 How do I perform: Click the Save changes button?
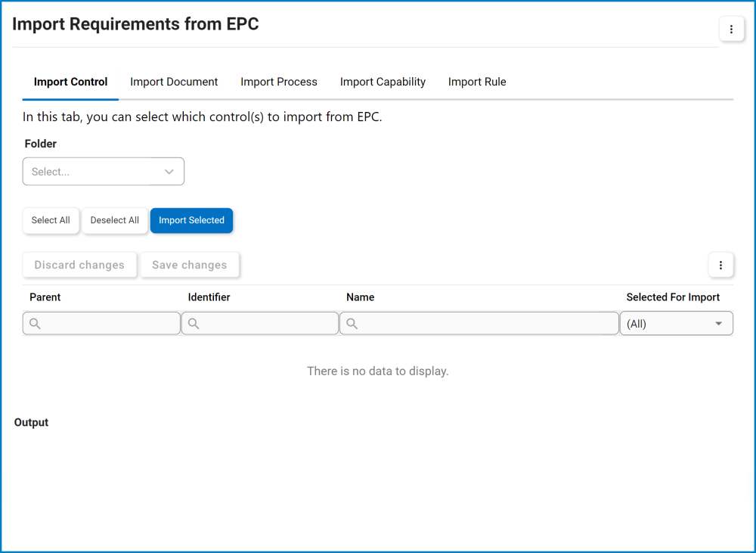point(189,265)
